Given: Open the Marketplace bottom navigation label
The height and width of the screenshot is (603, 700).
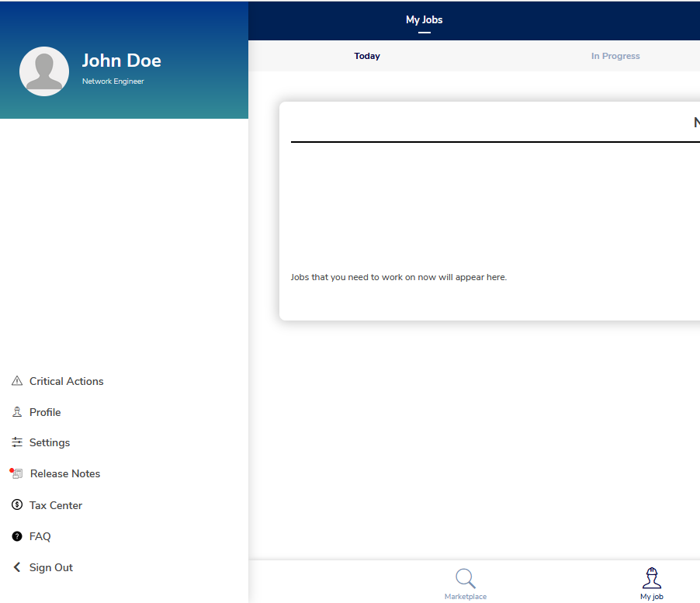Looking at the screenshot, I should pos(466,596).
